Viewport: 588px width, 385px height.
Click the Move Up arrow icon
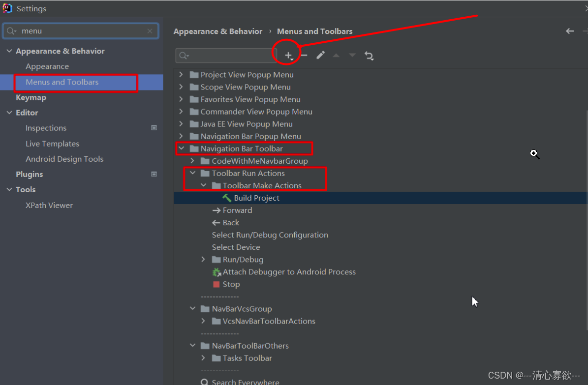(337, 56)
